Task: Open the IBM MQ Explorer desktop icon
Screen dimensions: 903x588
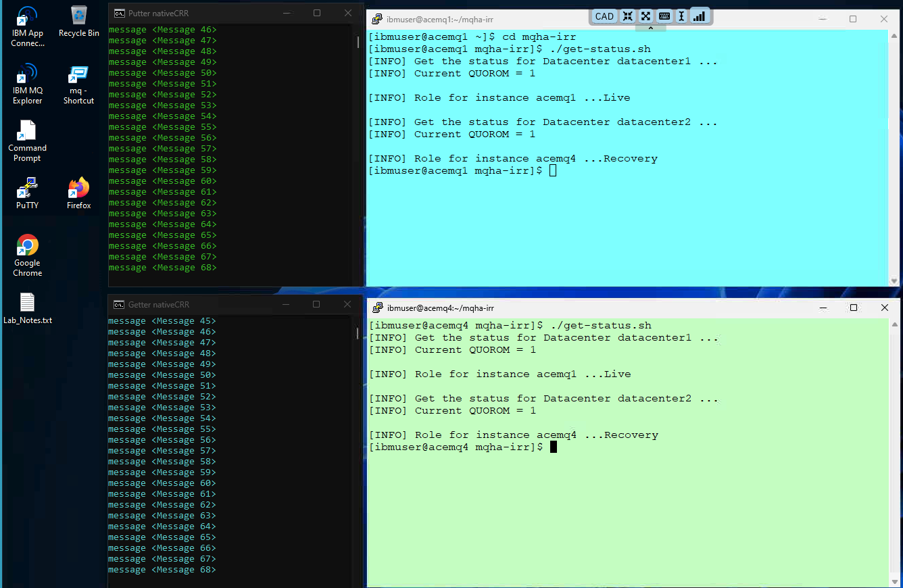Action: click(28, 84)
